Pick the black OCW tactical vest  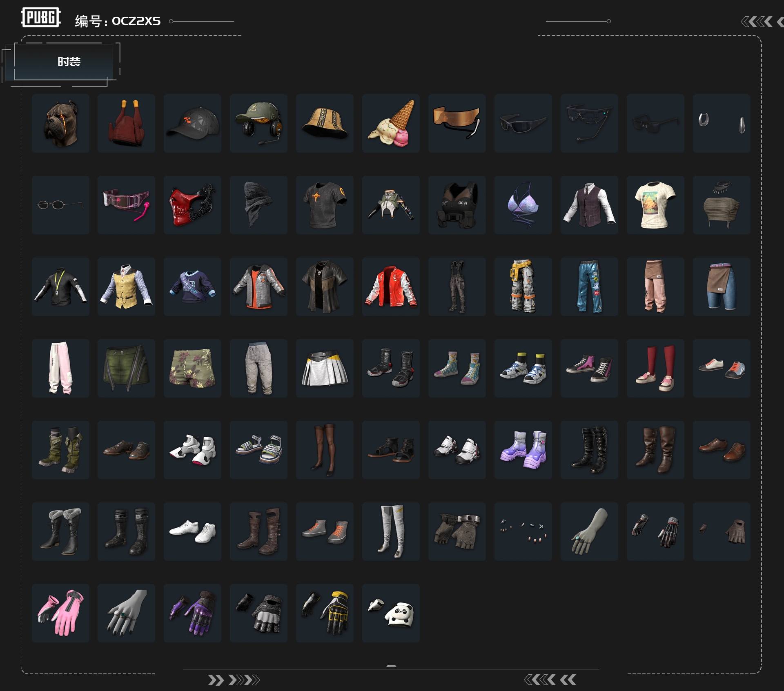pyautogui.click(x=457, y=205)
